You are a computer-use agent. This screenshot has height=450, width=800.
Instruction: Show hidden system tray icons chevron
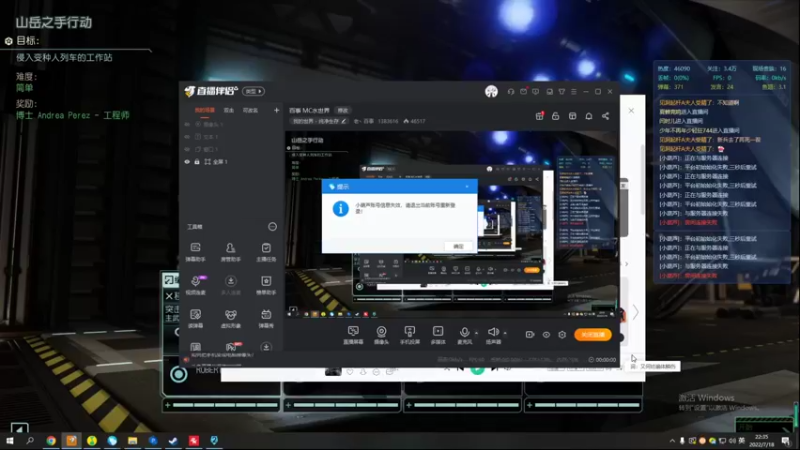coord(672,441)
